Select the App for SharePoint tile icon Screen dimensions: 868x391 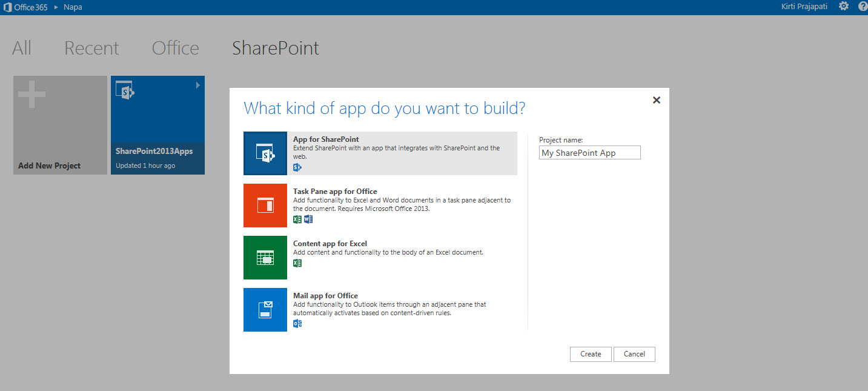[x=265, y=153]
